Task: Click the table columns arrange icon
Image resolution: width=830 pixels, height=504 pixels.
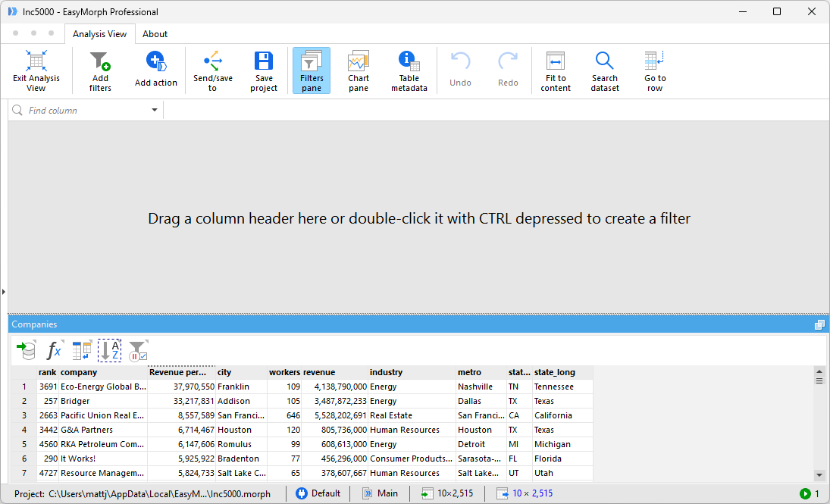Action: 82,350
